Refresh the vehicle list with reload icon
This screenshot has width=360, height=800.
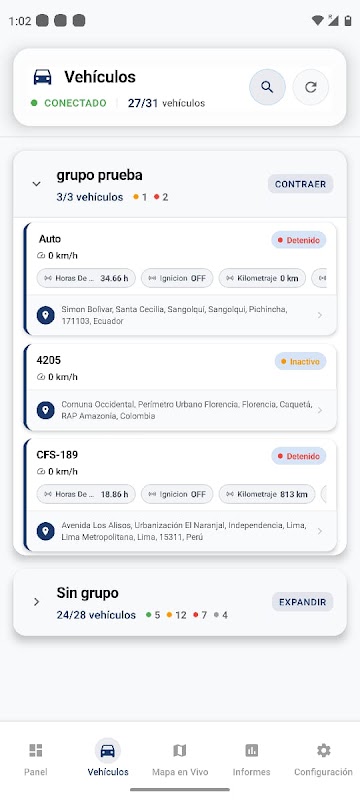(311, 87)
